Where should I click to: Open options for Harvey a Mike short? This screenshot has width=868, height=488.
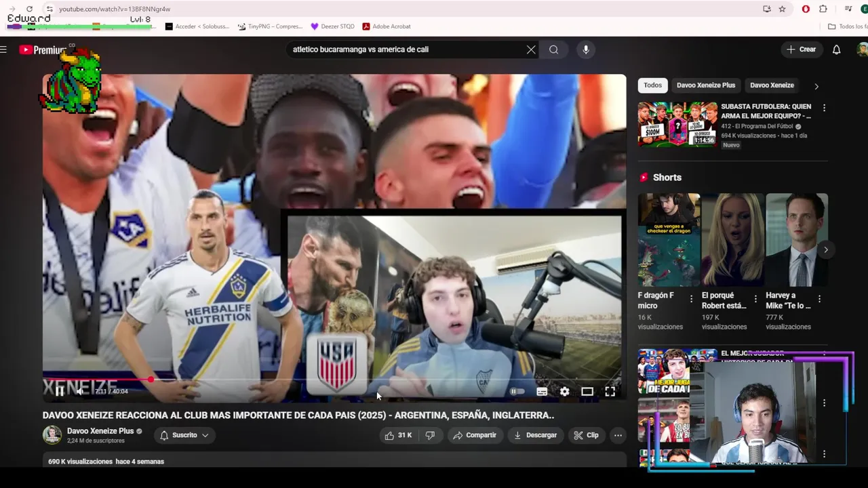[819, 299]
